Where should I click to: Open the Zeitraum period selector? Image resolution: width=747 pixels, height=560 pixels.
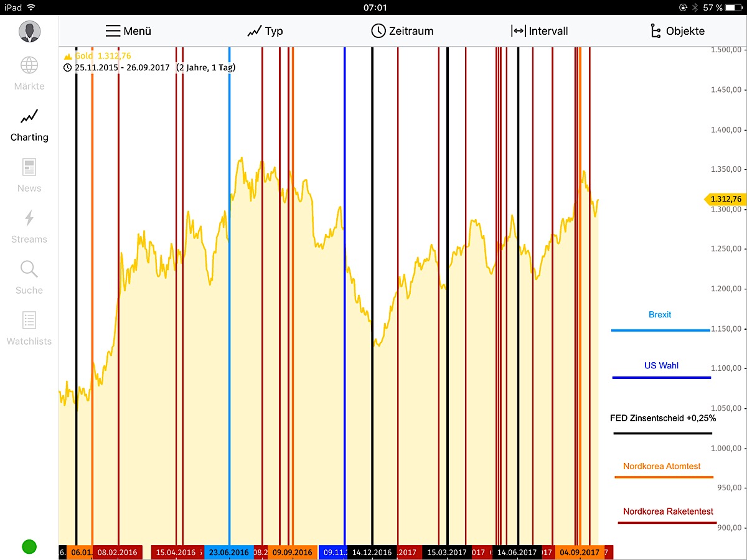point(403,30)
